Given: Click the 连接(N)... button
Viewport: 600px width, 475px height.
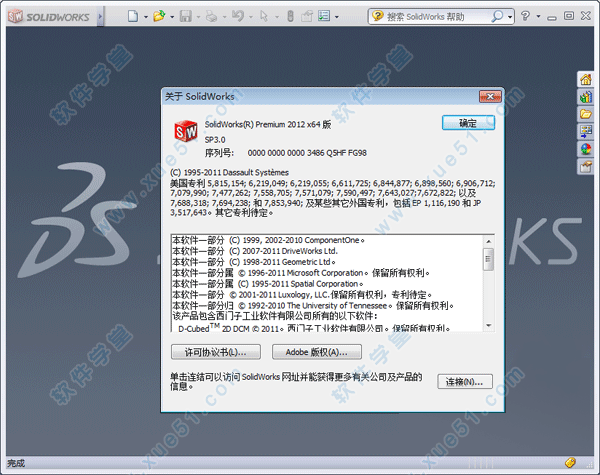Looking at the screenshot, I should coord(465,382).
